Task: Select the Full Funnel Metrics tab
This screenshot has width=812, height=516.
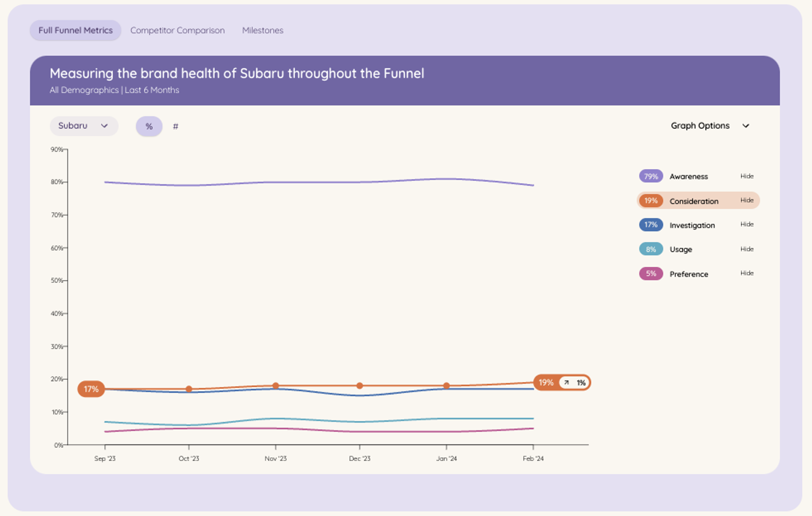Action: 76,30
